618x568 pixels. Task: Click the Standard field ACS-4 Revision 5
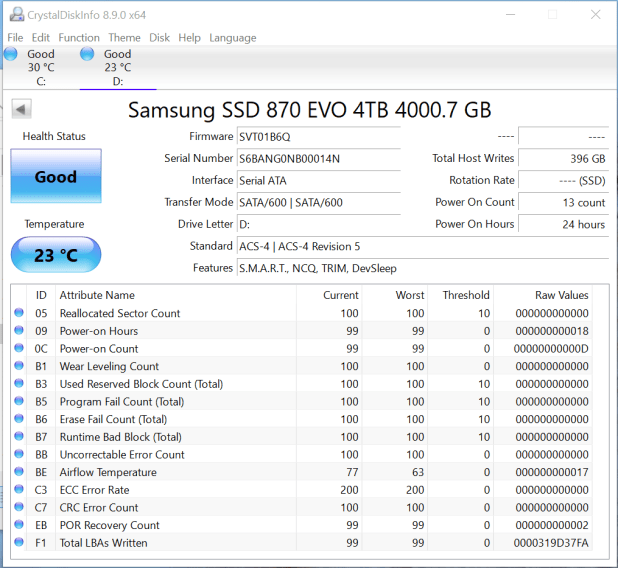[x=423, y=246]
